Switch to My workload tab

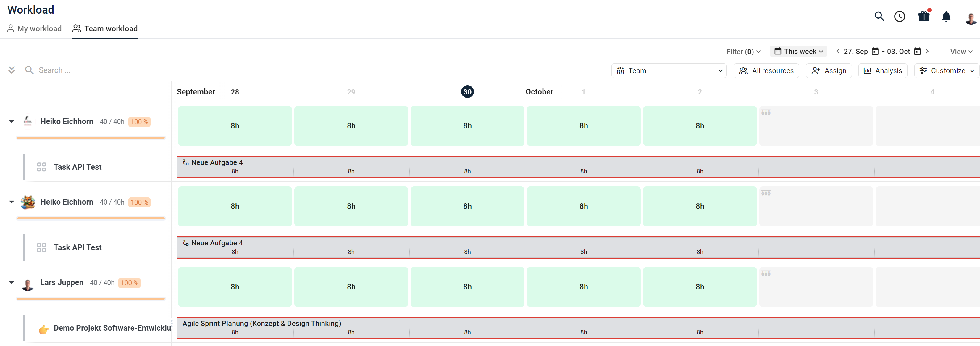pos(34,28)
